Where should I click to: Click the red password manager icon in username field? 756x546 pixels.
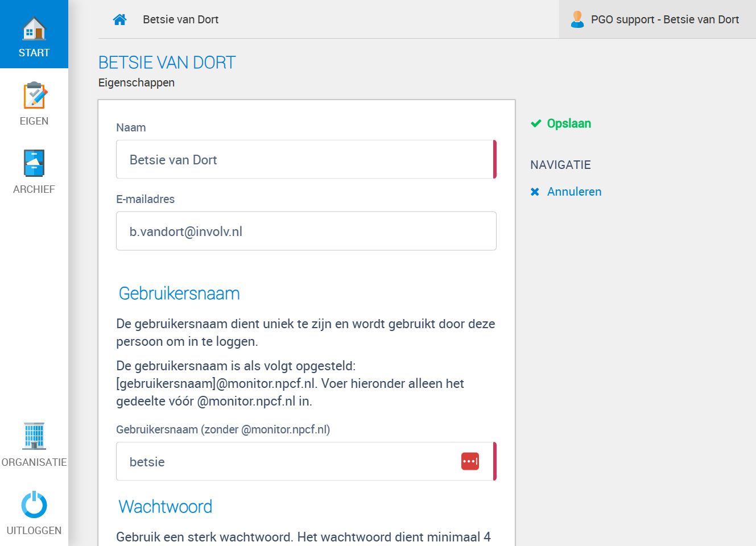pyautogui.click(x=470, y=461)
